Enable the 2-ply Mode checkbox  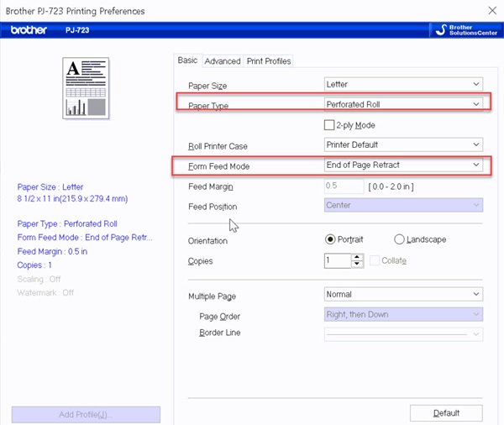pyautogui.click(x=329, y=125)
